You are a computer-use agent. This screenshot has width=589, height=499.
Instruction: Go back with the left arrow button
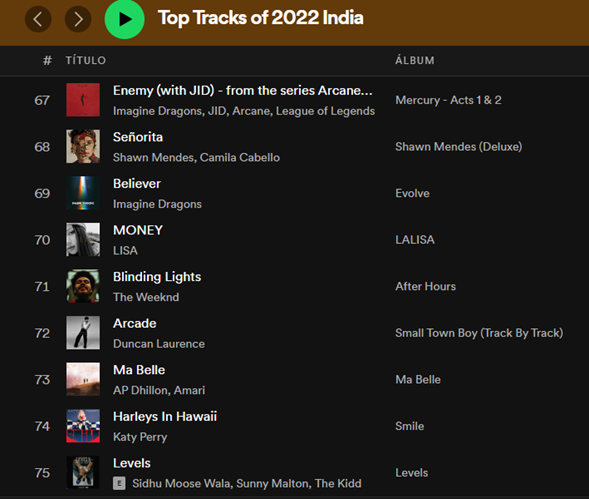[38, 19]
